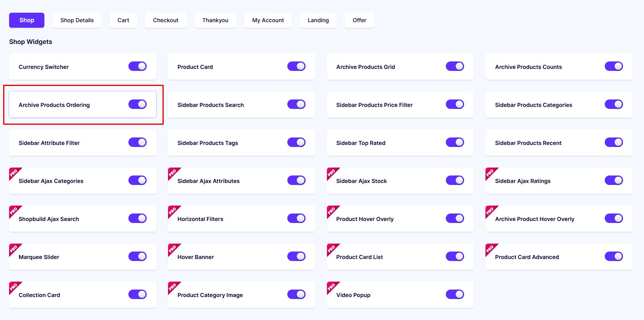Click PRO badge on Archive Product Hover Overly
Viewport: 644px width, 320px height.
pos(491,211)
